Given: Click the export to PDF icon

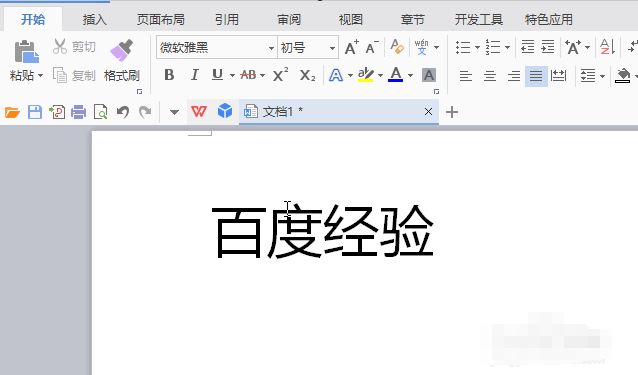Looking at the screenshot, I should coord(57,112).
